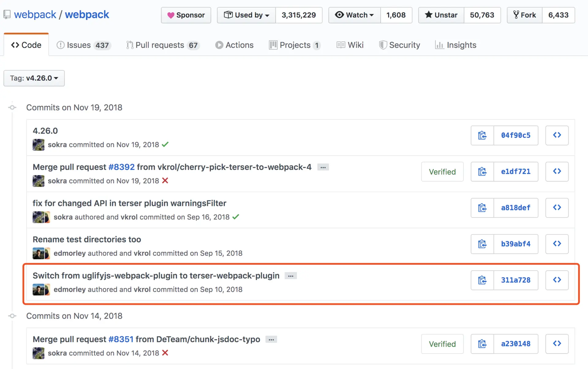Copy full SHA for commit a230148
The image size is (588, 369).
click(x=482, y=344)
